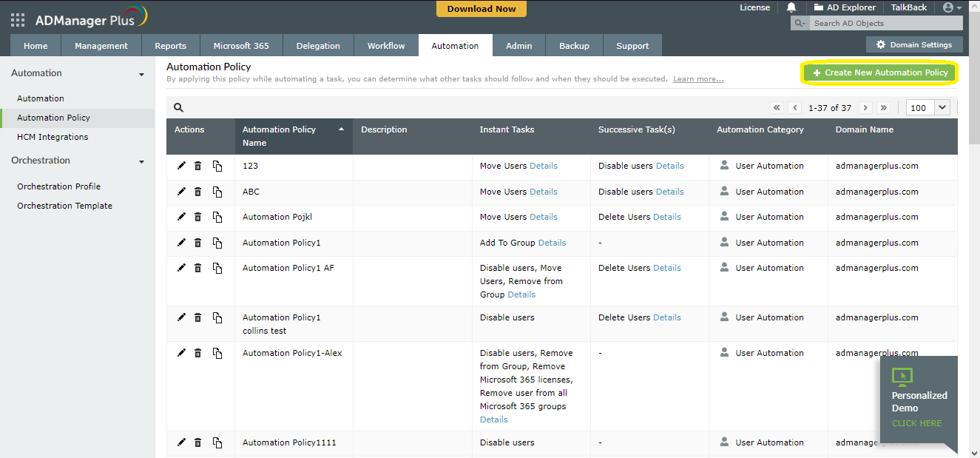Screen dimensions: 980x458
Task: Open the notifications bell icon
Action: tap(791, 7)
